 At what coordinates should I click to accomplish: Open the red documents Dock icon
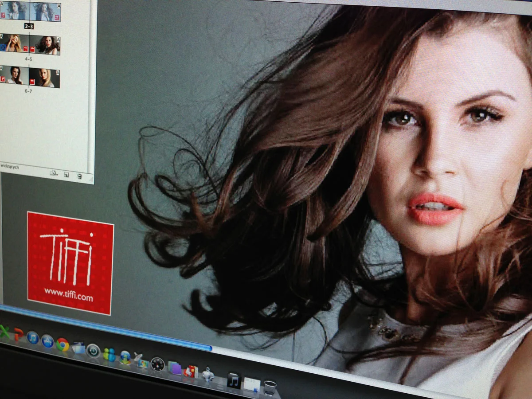pyautogui.click(x=191, y=371)
